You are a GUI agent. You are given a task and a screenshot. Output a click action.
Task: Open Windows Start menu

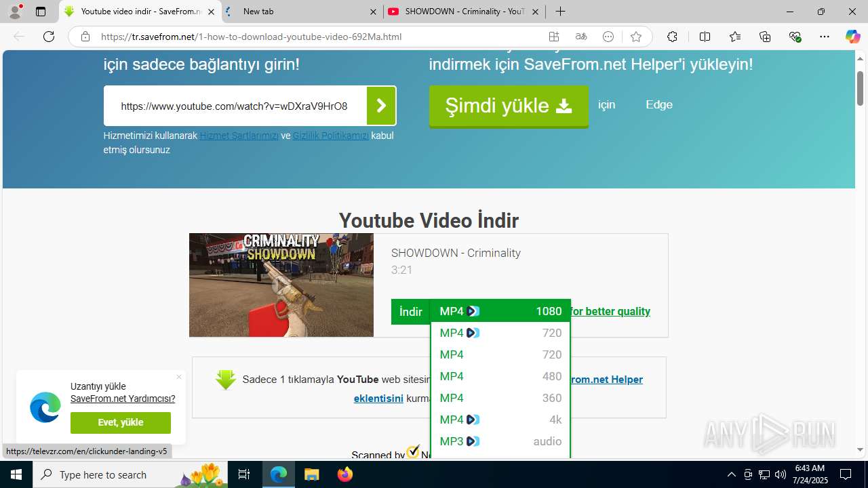coord(16,474)
